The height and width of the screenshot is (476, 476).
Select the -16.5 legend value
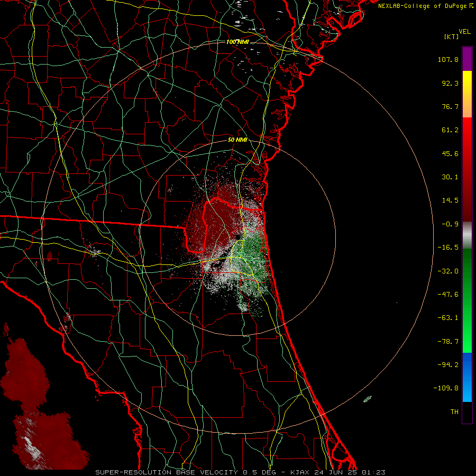(448, 248)
